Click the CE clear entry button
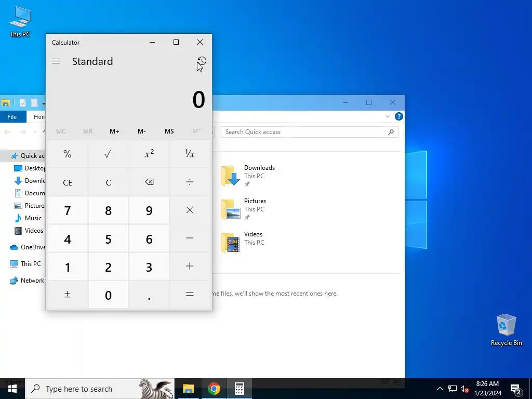The image size is (532, 399). pyautogui.click(x=68, y=182)
